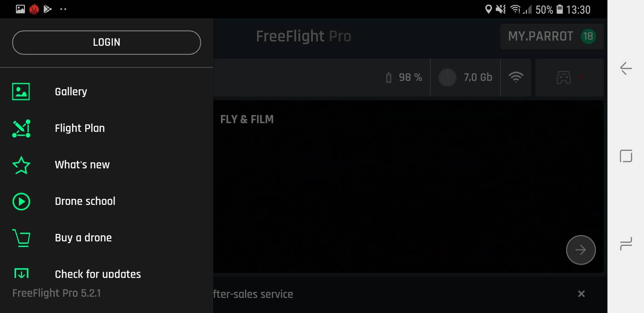Image resolution: width=644 pixels, height=313 pixels.
Task: Select Buy a drone menu entry
Action: (83, 238)
